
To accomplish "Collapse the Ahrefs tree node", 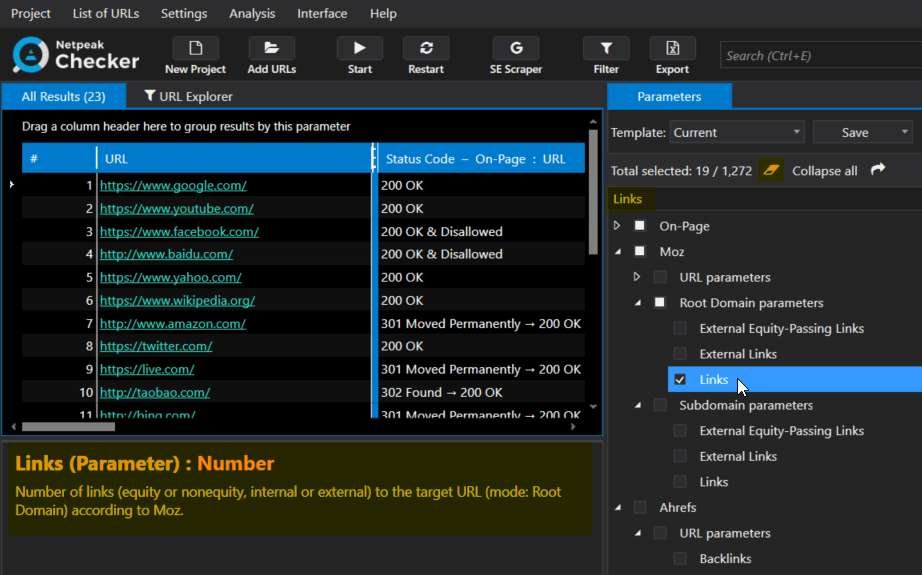I will click(618, 507).
